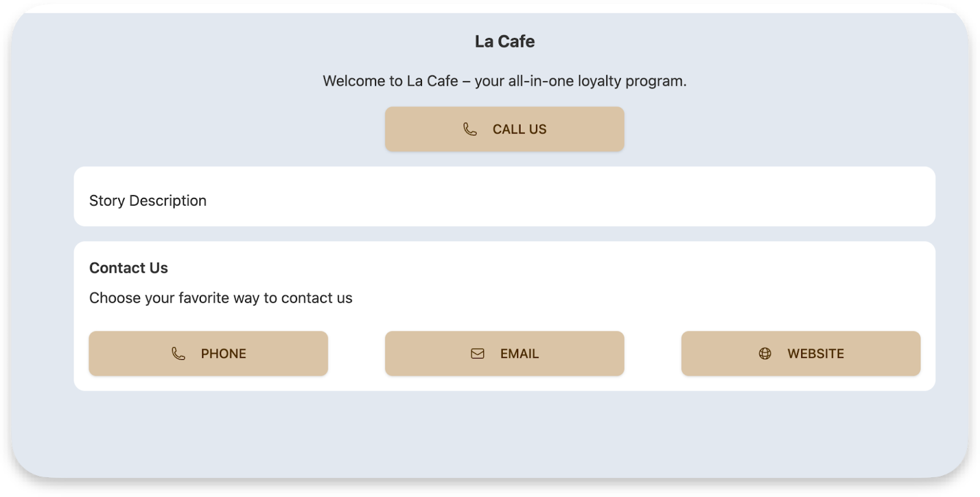The height and width of the screenshot is (497, 980).
Task: Click the Contact Us heading
Action: 129,268
